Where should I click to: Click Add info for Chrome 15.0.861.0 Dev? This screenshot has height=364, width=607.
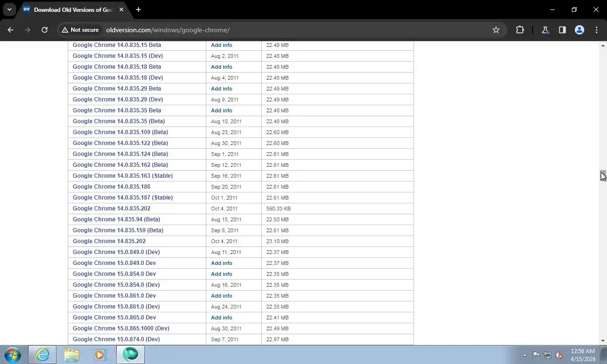tap(221, 296)
